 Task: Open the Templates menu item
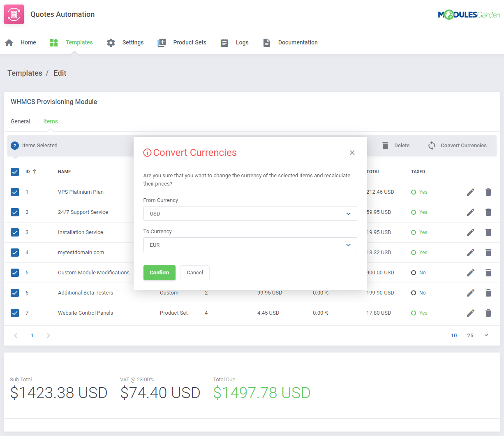(x=79, y=42)
